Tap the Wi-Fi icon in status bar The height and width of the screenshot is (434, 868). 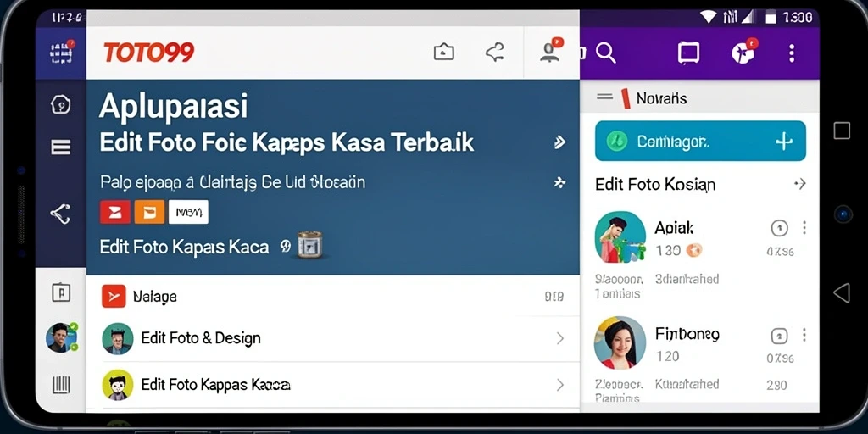click(x=709, y=17)
